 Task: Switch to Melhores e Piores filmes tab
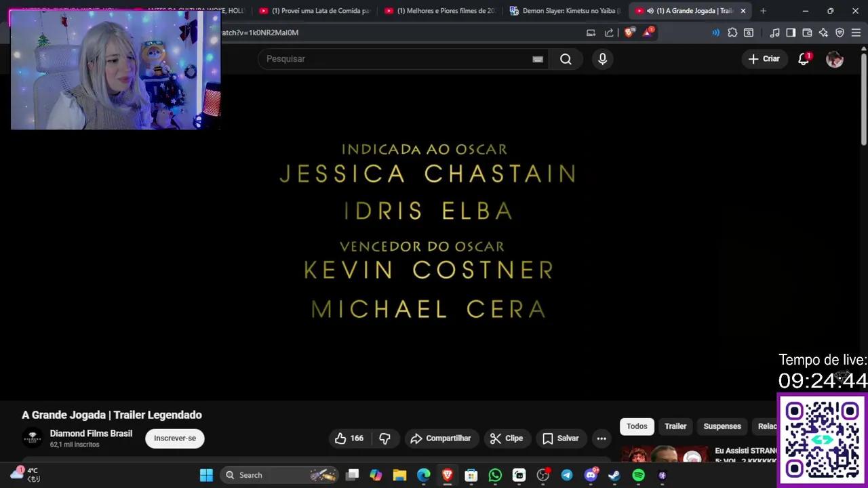click(x=441, y=11)
